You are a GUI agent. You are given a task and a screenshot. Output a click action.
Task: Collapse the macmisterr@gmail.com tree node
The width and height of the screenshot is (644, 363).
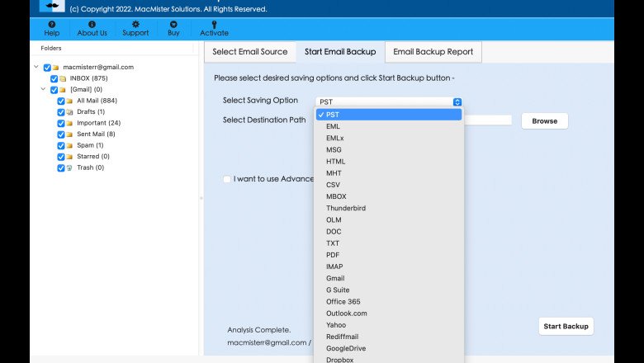[36, 67]
